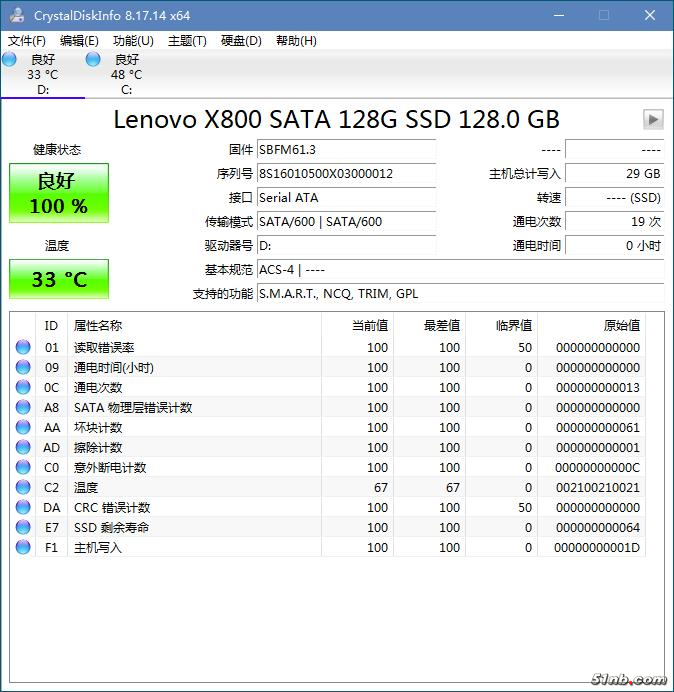The width and height of the screenshot is (674, 692).
Task: Click raw value 000000000064 in SSD 剩余寿命 row
Action: pyautogui.click(x=598, y=527)
